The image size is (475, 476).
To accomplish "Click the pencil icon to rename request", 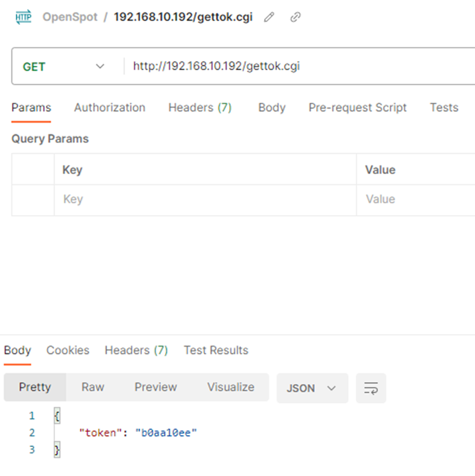I will [x=269, y=17].
